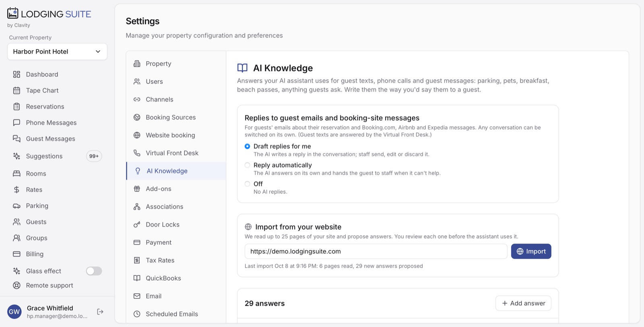Open Guests in the sidebar
The width and height of the screenshot is (644, 327).
(x=57, y=222)
